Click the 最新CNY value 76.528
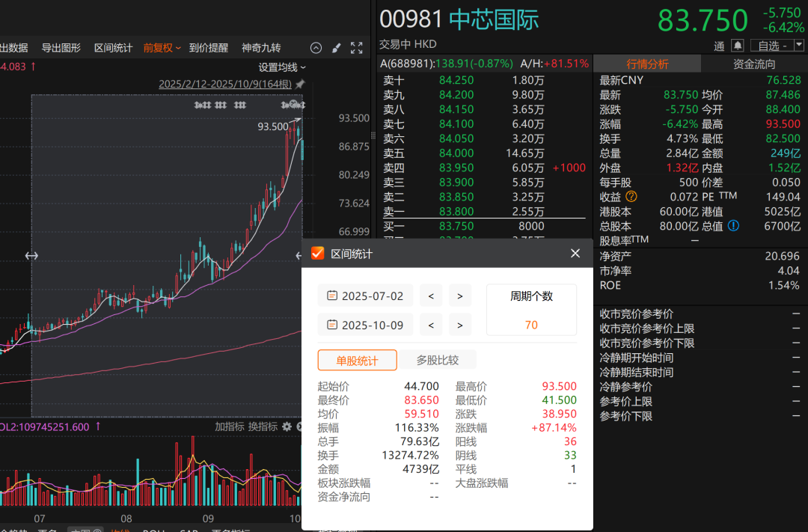 point(783,80)
